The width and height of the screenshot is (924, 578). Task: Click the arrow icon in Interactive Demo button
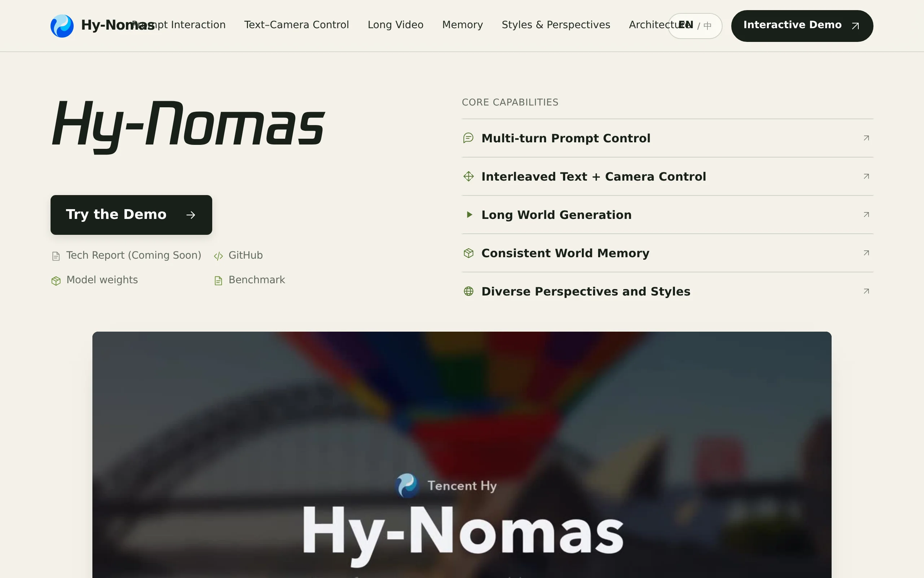856,26
